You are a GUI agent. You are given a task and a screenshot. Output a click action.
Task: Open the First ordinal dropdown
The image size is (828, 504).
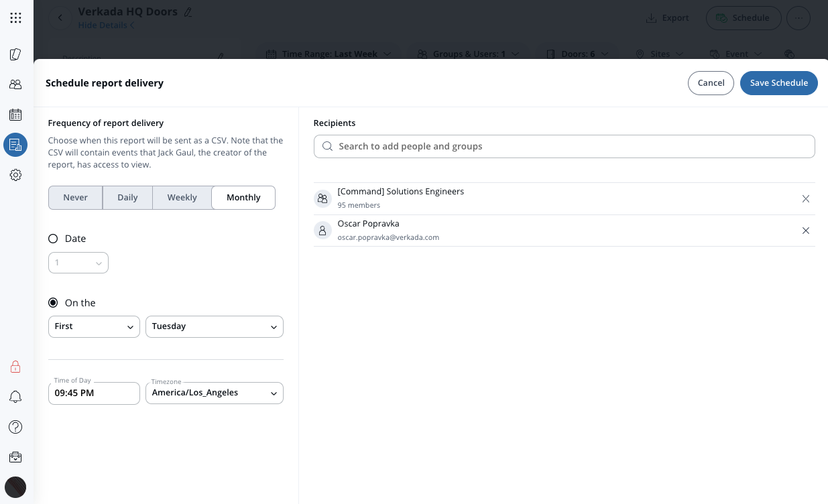[x=94, y=326]
